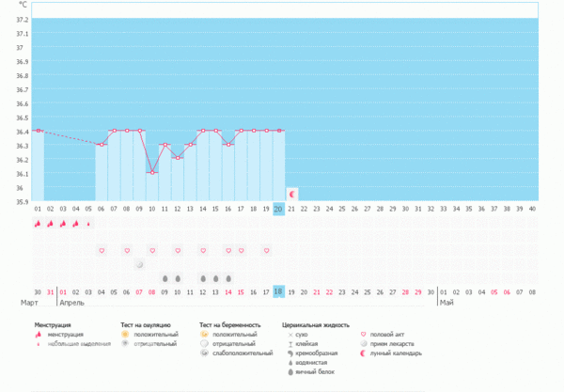This screenshot has width=564, height=392.
Task: Click the medication icon on cycle day 09
Action: pos(139,264)
